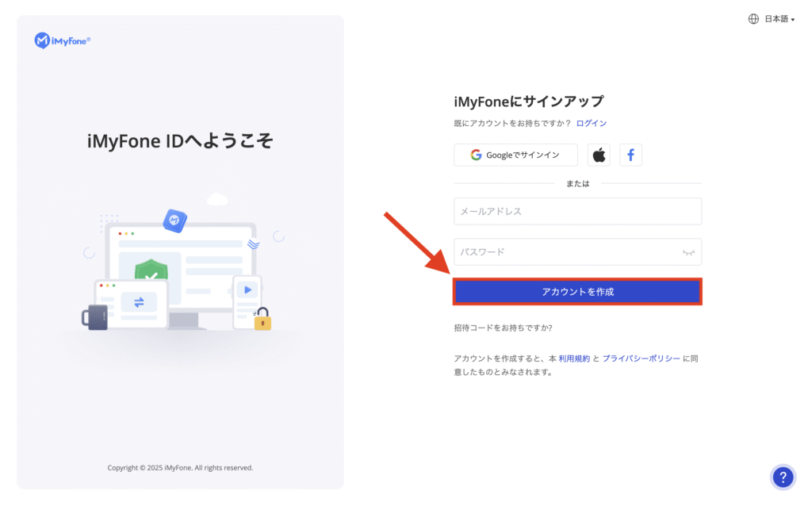Click the green shield icon in illustration

click(146, 270)
